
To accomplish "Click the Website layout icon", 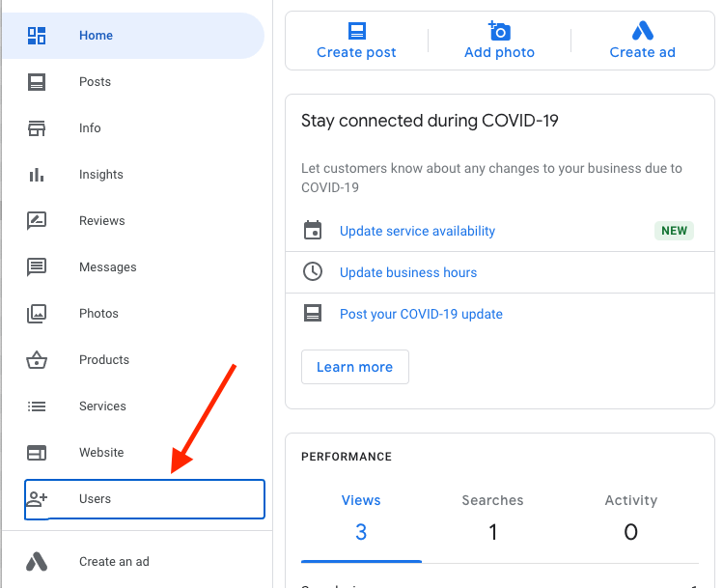I will (37, 453).
